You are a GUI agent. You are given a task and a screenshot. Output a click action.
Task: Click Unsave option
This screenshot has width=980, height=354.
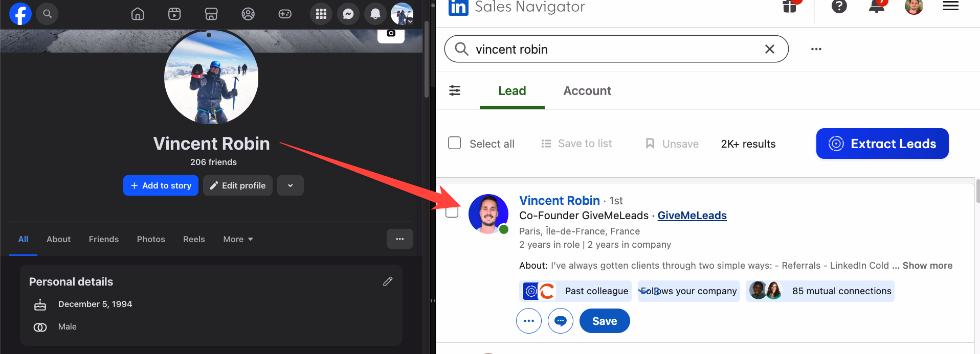pos(672,144)
